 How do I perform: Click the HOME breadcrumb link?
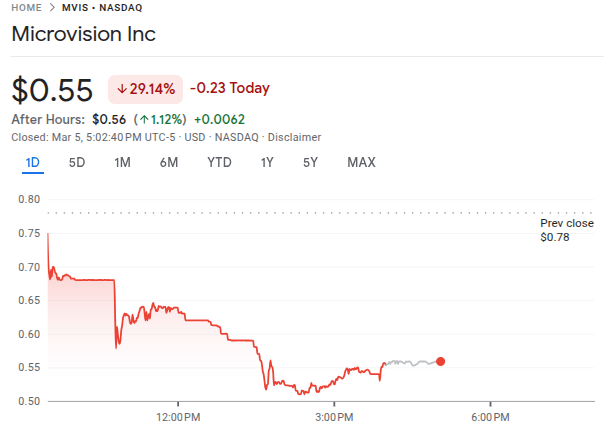[x=27, y=8]
